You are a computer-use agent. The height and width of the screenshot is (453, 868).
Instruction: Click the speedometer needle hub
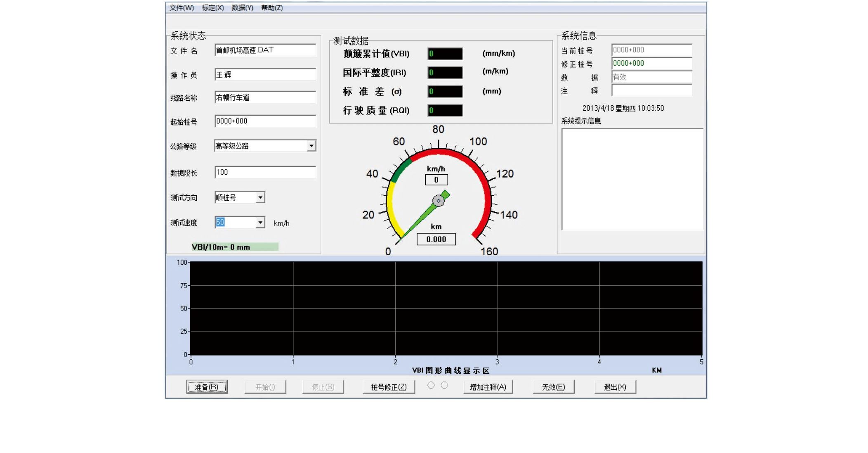click(x=438, y=201)
